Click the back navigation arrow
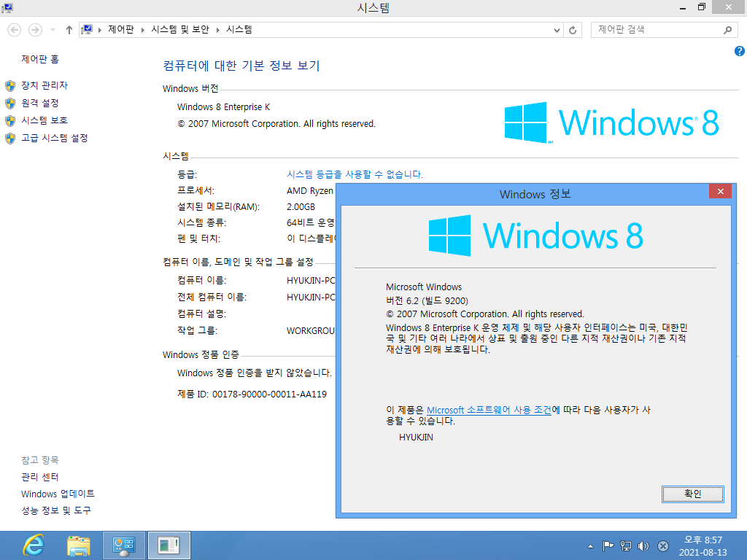The image size is (747, 560). [15, 30]
